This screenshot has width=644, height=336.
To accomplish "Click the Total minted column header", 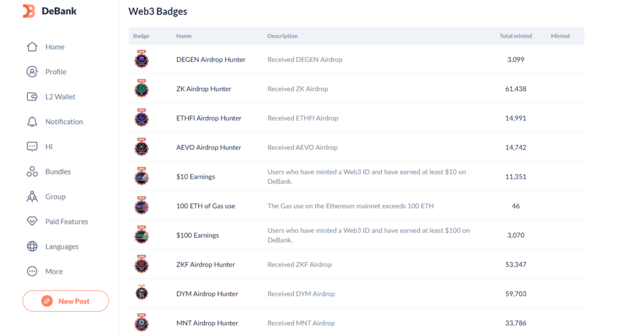I will point(515,36).
